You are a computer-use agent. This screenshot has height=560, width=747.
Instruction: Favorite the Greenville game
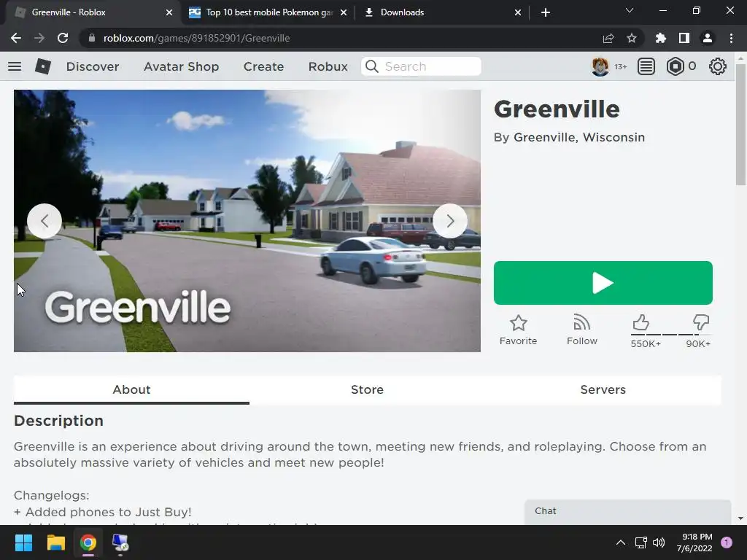coord(519,330)
